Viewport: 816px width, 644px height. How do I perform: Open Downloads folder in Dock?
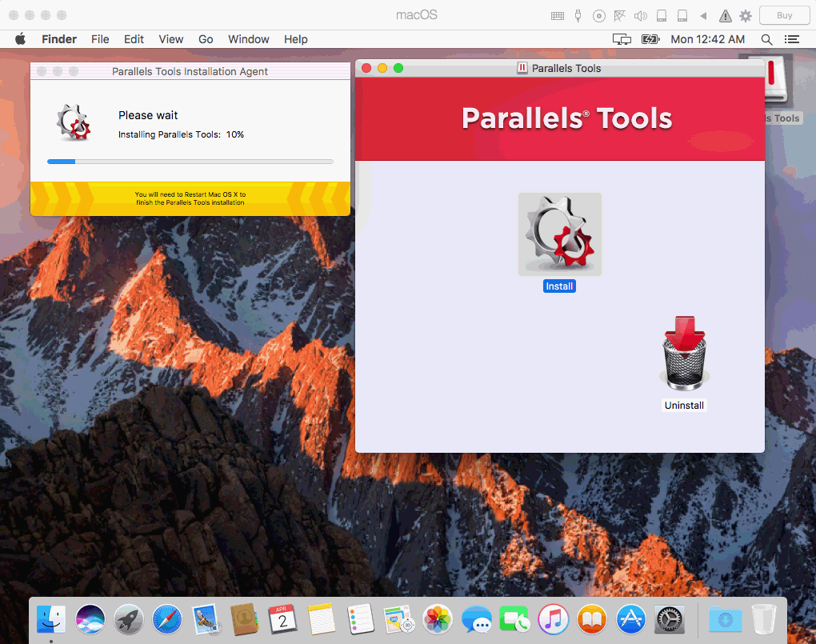pyautogui.click(x=726, y=619)
